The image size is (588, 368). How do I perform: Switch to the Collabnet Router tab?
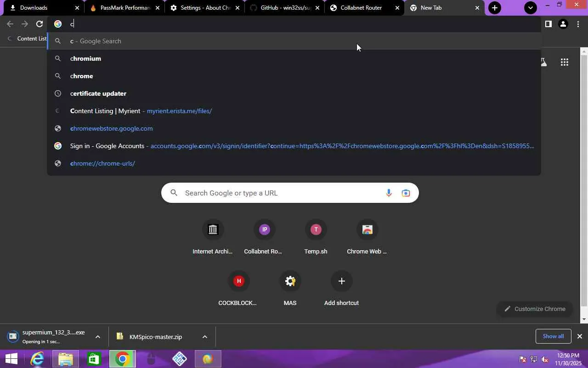click(x=365, y=8)
